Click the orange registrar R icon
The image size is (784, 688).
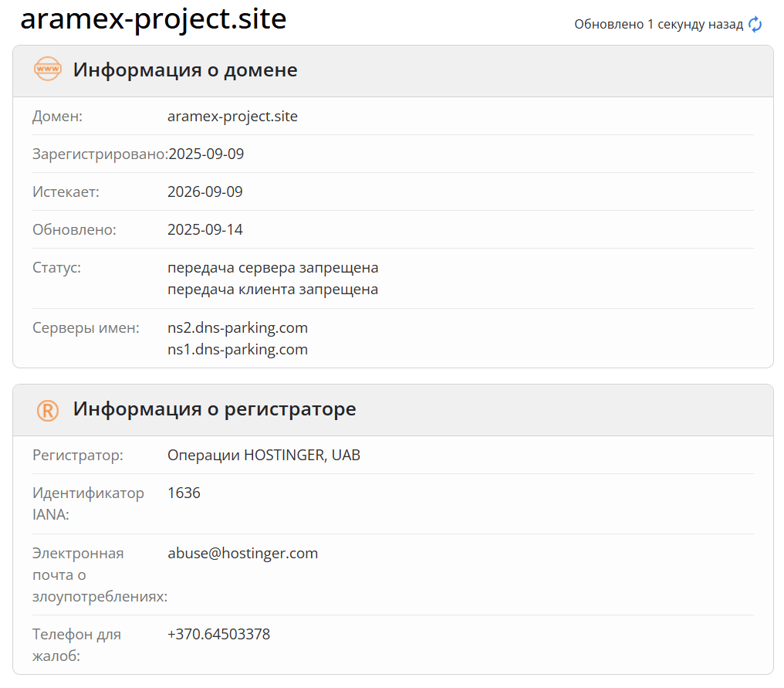[x=48, y=409]
